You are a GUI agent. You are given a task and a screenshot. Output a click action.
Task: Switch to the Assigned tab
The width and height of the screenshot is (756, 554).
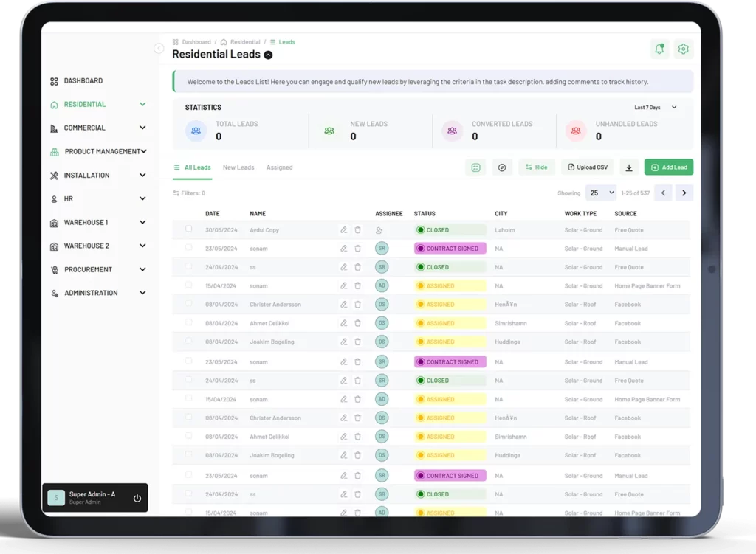[x=279, y=167]
